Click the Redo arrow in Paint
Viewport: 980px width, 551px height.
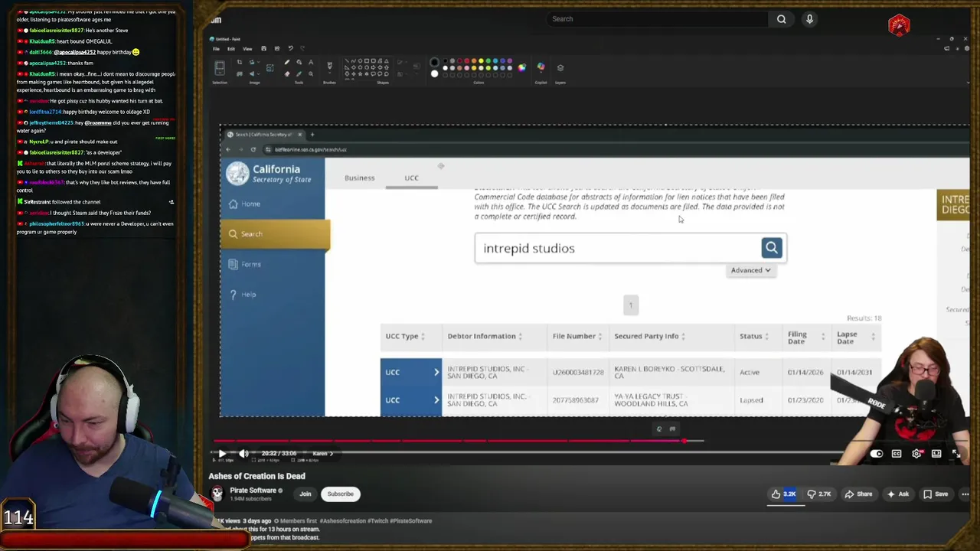302,48
